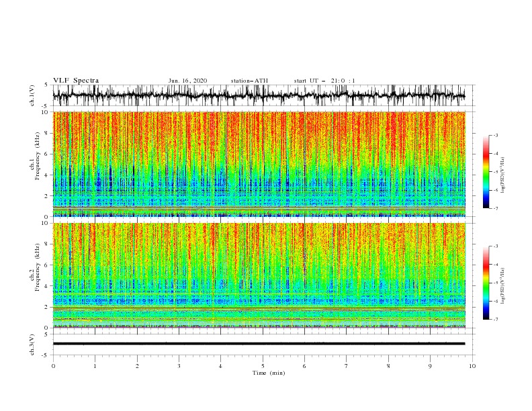Click inside the ch.2 spectrogram panel
The height and width of the screenshot is (411, 532).
tap(259, 275)
